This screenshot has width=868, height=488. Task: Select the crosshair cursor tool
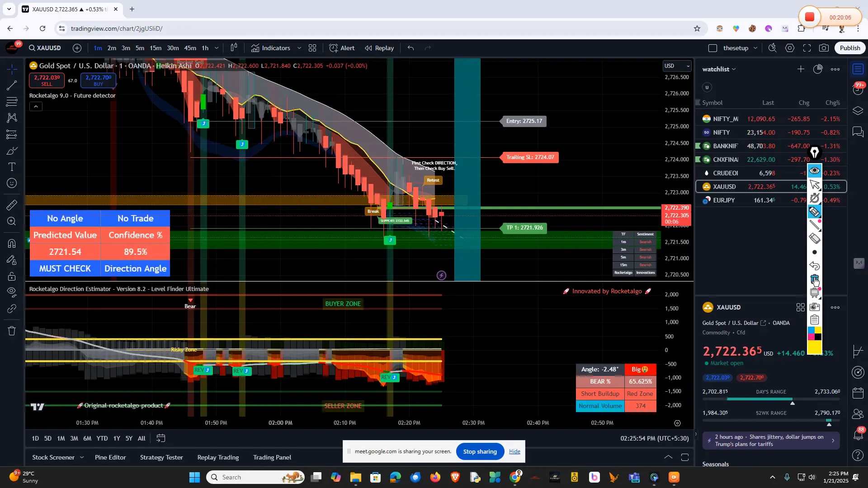(12, 69)
